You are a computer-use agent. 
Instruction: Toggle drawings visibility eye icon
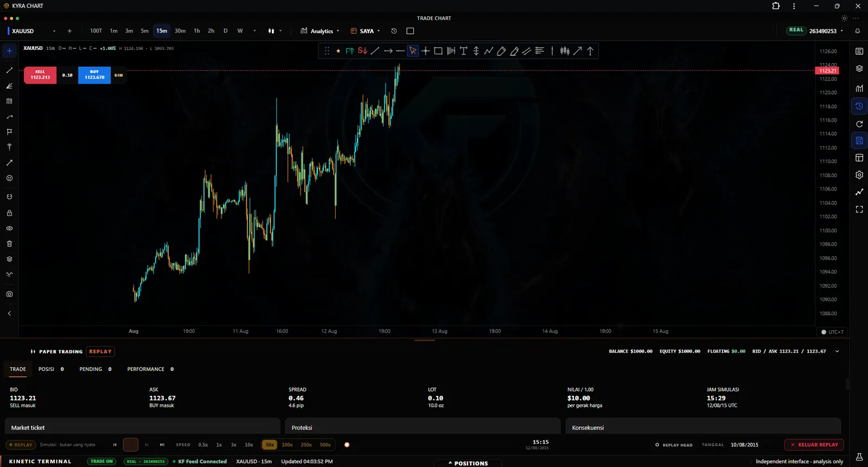click(9, 229)
